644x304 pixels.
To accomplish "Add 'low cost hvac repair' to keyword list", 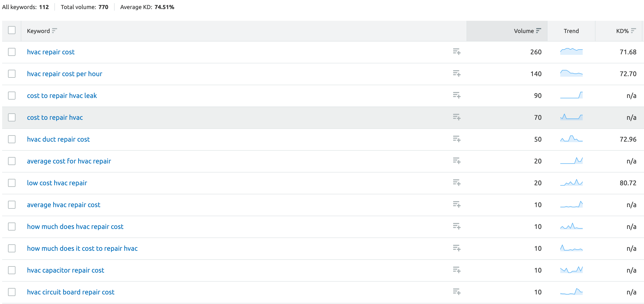I will (x=457, y=183).
